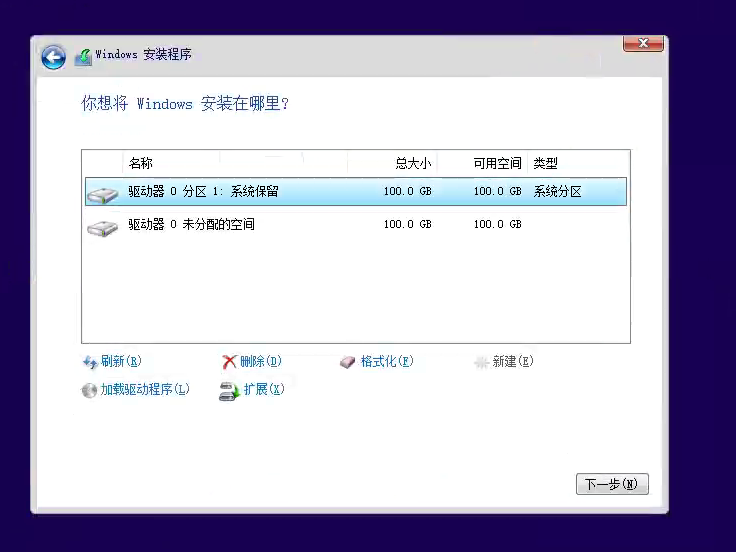This screenshot has width=736, height=552.
Task: Click 系统分区 type cell
Action: tap(557, 192)
